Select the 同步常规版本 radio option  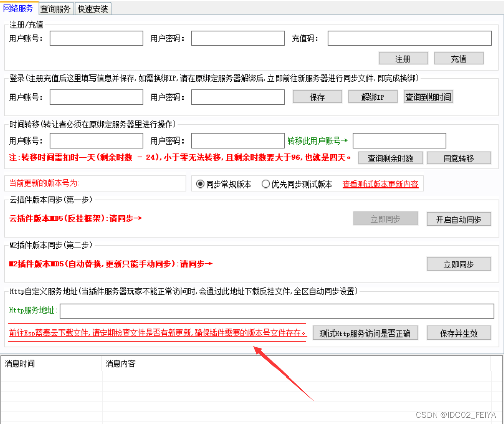(200, 184)
